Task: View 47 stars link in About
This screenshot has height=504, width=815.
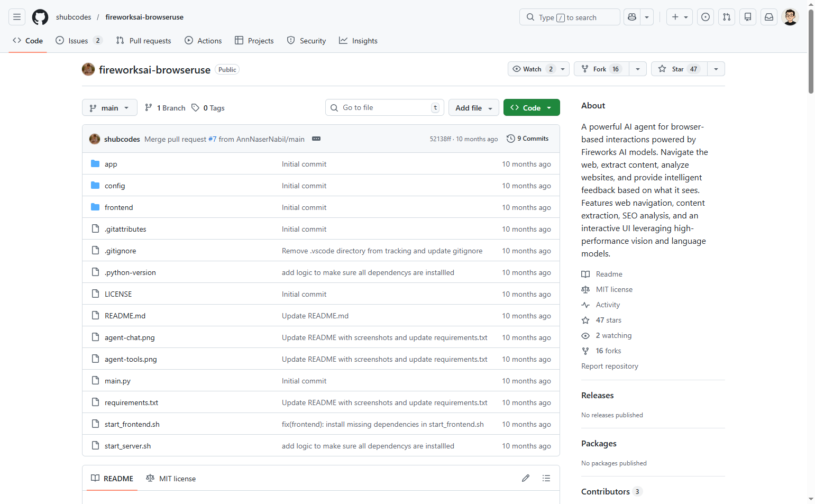Action: point(601,320)
